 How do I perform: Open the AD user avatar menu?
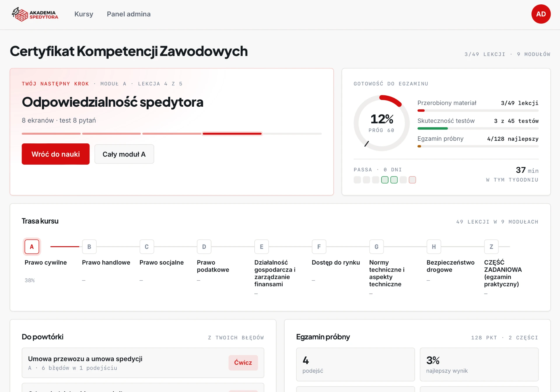tap(541, 14)
